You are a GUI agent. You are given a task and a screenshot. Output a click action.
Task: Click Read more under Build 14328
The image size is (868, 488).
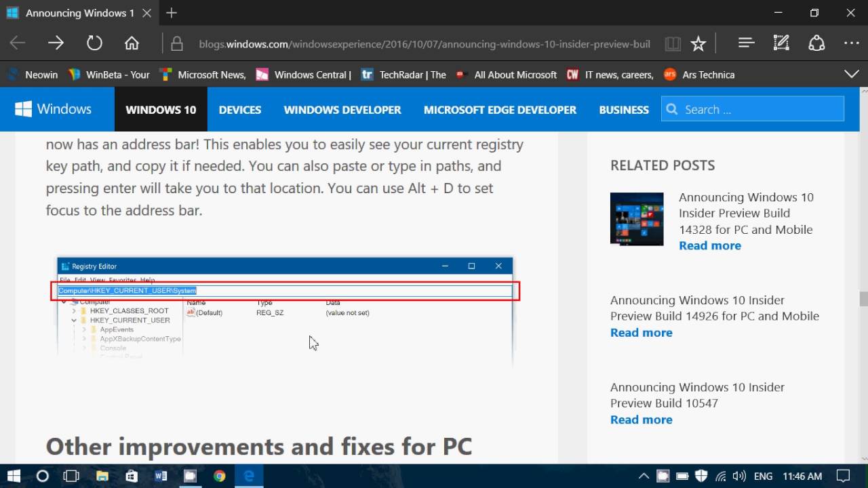point(710,245)
